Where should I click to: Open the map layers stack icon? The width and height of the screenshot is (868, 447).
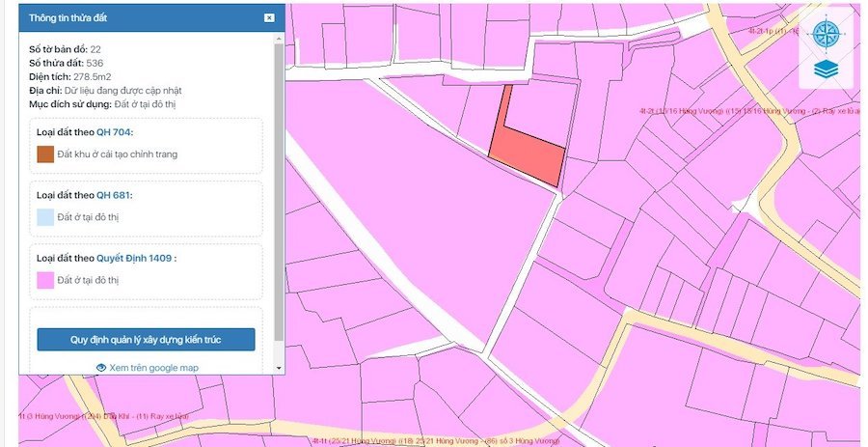(x=827, y=70)
